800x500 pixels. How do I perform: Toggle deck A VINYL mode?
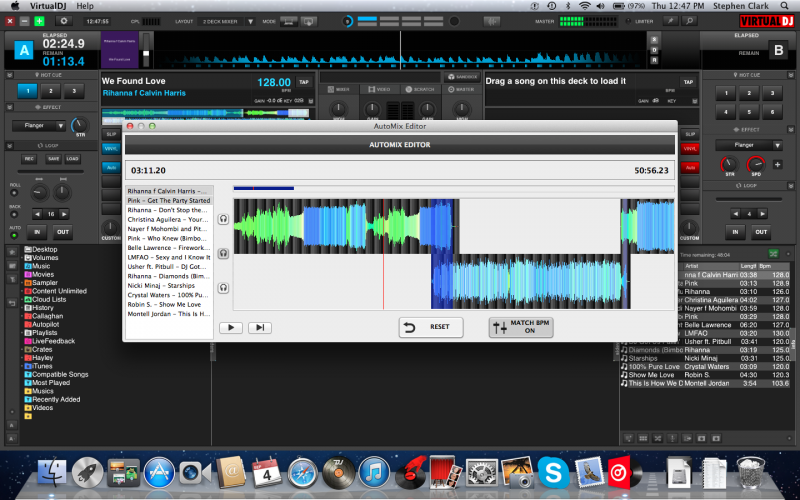click(x=111, y=148)
